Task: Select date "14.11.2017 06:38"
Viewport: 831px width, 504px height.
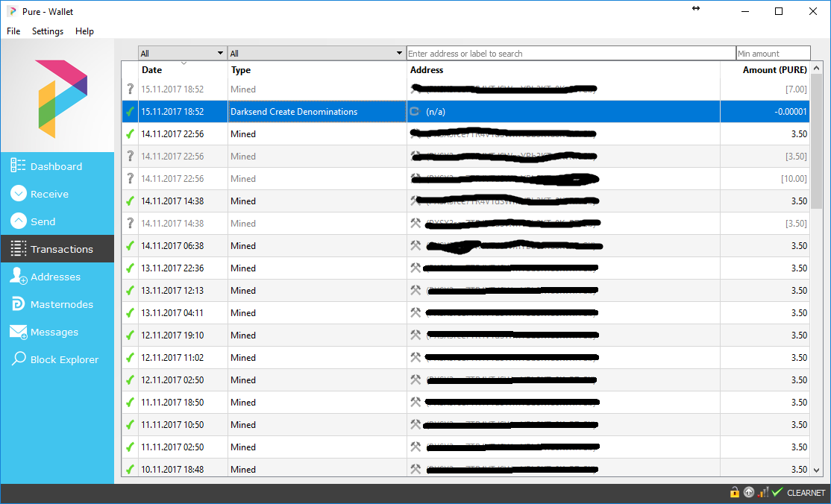Action: (172, 246)
